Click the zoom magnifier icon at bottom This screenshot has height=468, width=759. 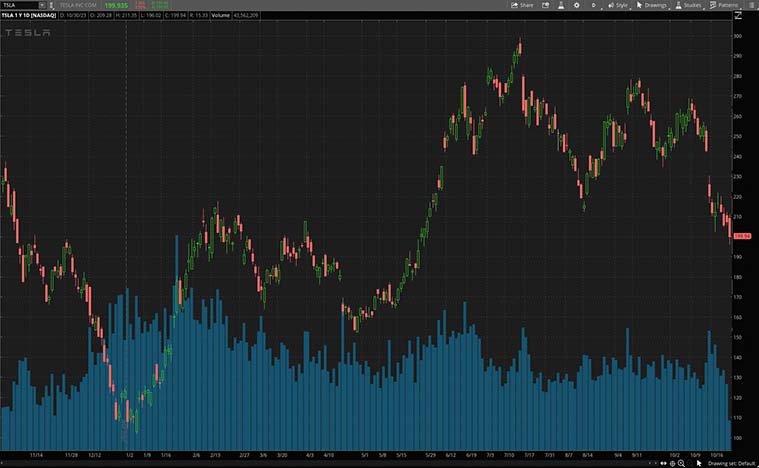point(681,464)
